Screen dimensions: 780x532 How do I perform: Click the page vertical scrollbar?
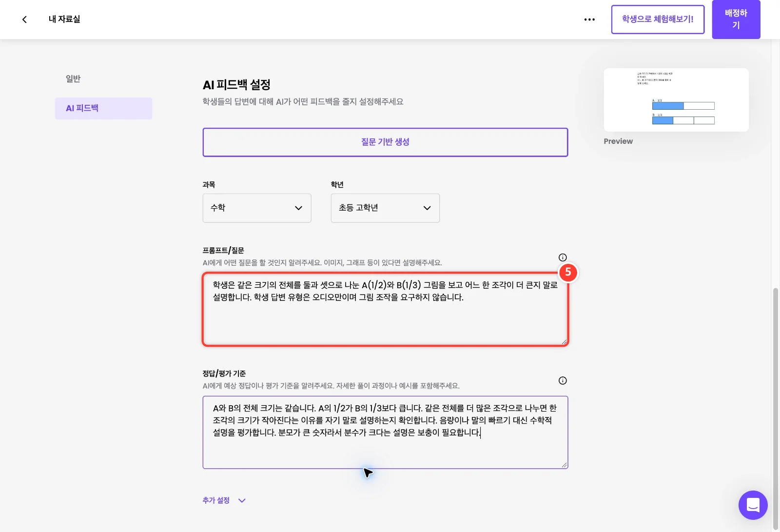[x=776, y=410]
